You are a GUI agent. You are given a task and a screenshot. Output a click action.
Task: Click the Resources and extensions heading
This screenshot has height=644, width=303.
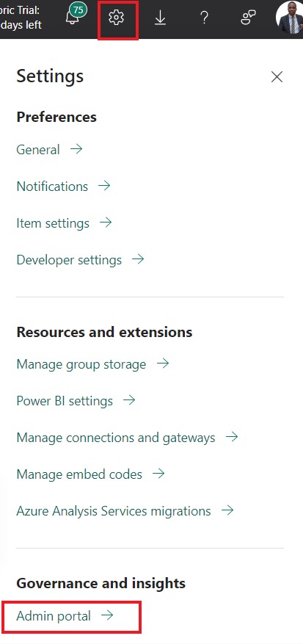pyautogui.click(x=104, y=332)
